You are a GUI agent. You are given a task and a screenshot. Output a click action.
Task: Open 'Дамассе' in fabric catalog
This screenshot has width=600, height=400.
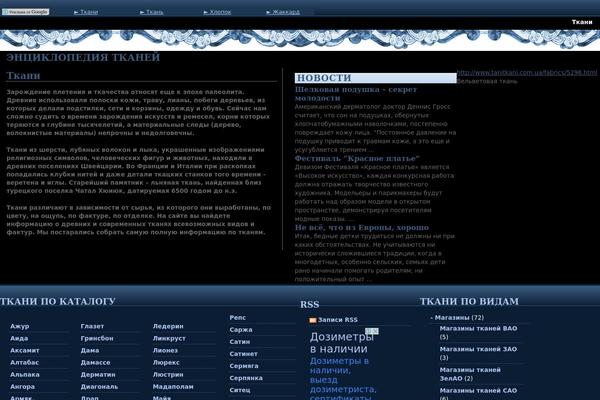(x=95, y=362)
